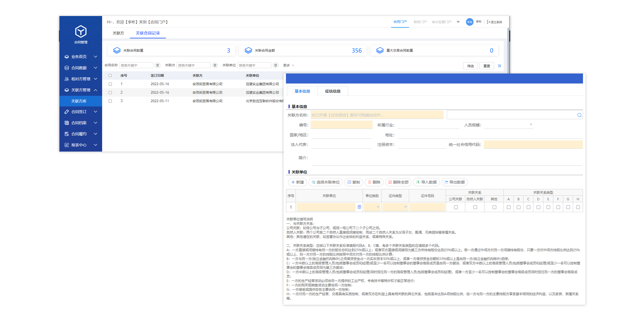Switch to the 征信信息 tab
Image resolution: width=644 pixels, height=321 pixels.
point(333,91)
